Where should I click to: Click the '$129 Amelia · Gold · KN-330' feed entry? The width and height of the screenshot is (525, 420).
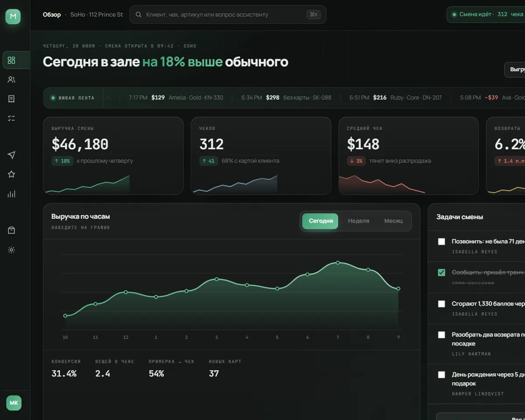coord(176,98)
